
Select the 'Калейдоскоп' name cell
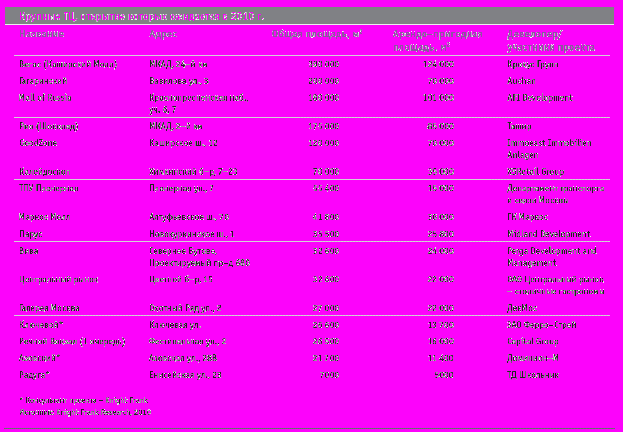pos(45,172)
